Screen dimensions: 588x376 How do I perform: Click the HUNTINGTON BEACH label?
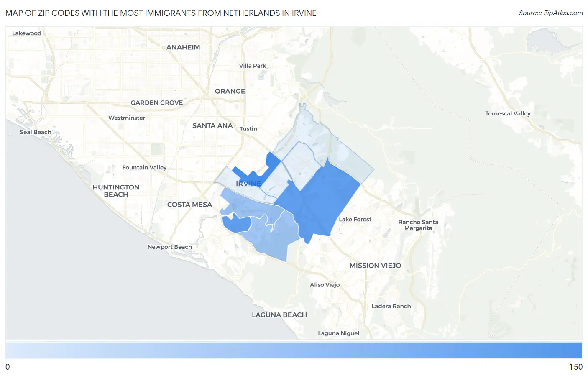coord(116,191)
